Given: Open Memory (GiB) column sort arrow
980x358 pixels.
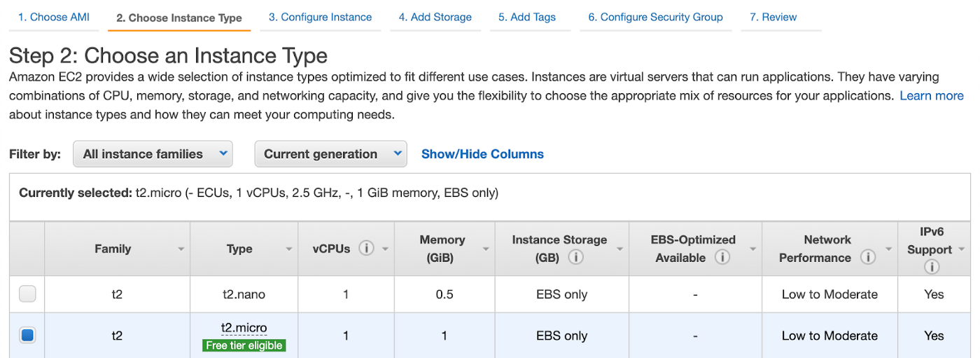Looking at the screenshot, I should tap(486, 249).
